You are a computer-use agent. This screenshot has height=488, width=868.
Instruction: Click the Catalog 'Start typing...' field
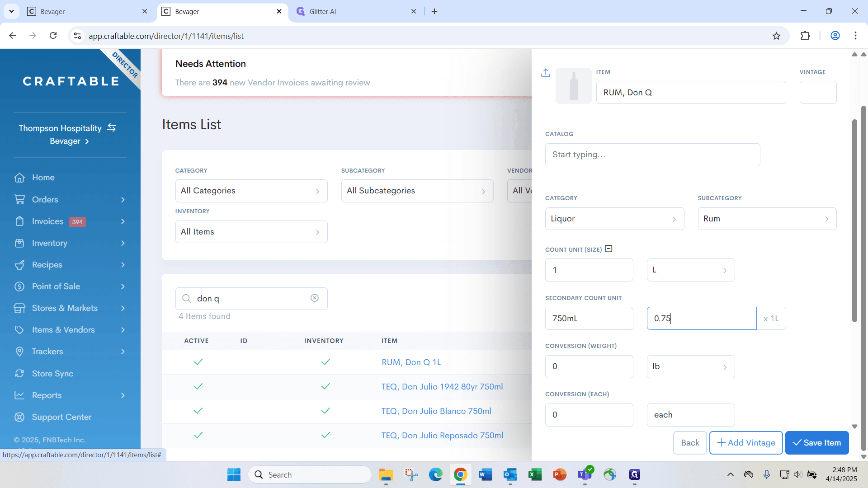coord(652,155)
